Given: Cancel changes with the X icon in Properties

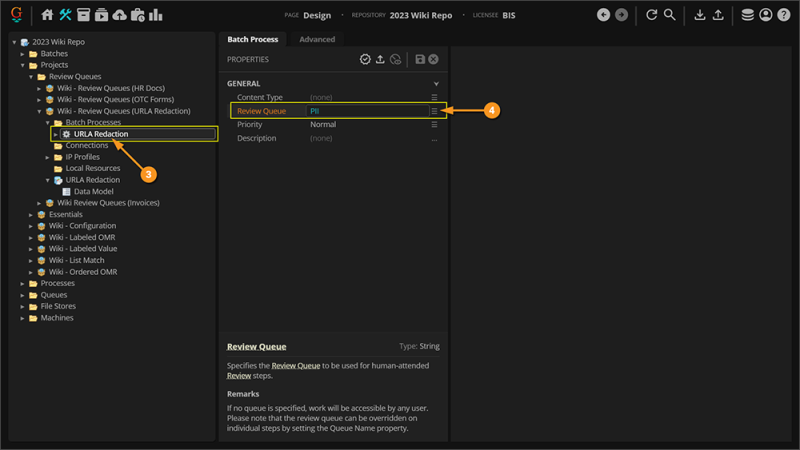Looking at the screenshot, I should [434, 60].
